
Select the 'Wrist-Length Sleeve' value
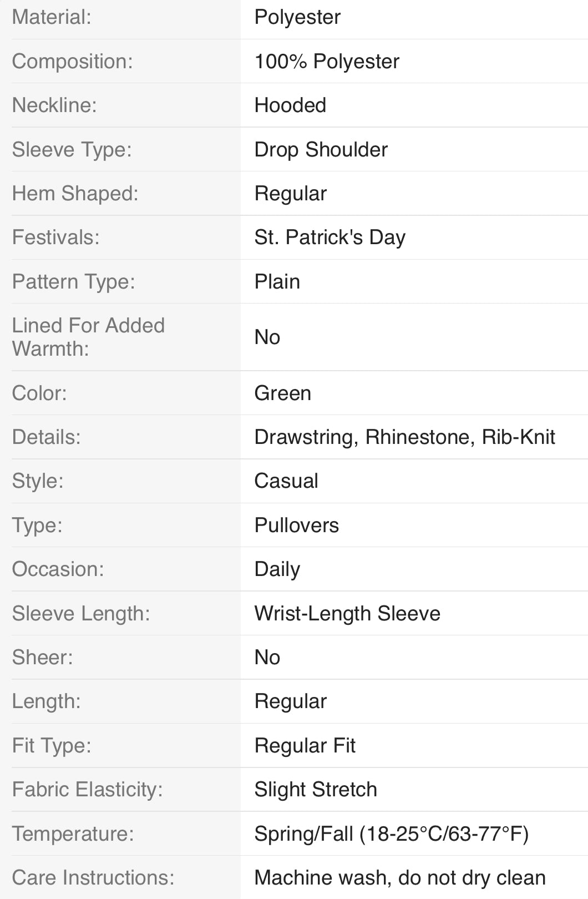click(347, 613)
